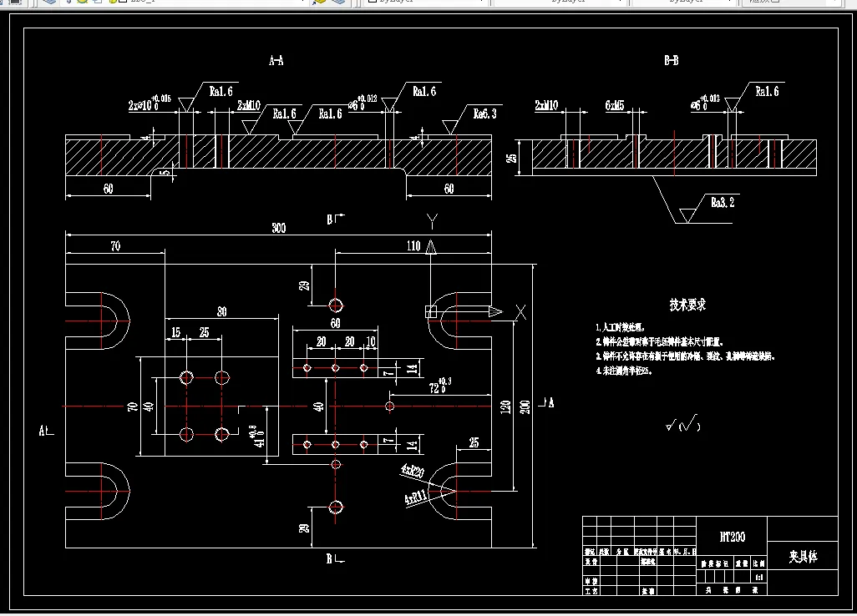
Task: Select the 技术要求 heading
Action: click(687, 305)
